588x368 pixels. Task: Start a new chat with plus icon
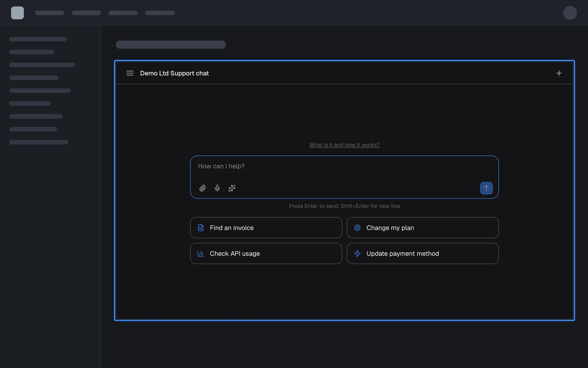559,73
